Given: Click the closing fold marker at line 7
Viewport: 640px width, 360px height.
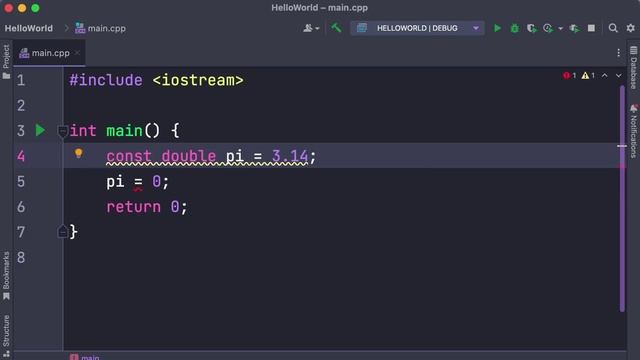Looking at the screenshot, I should (x=62, y=231).
